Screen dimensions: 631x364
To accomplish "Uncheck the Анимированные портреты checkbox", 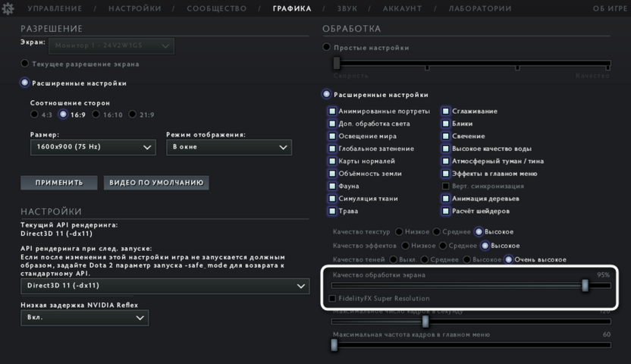I will [x=332, y=111].
